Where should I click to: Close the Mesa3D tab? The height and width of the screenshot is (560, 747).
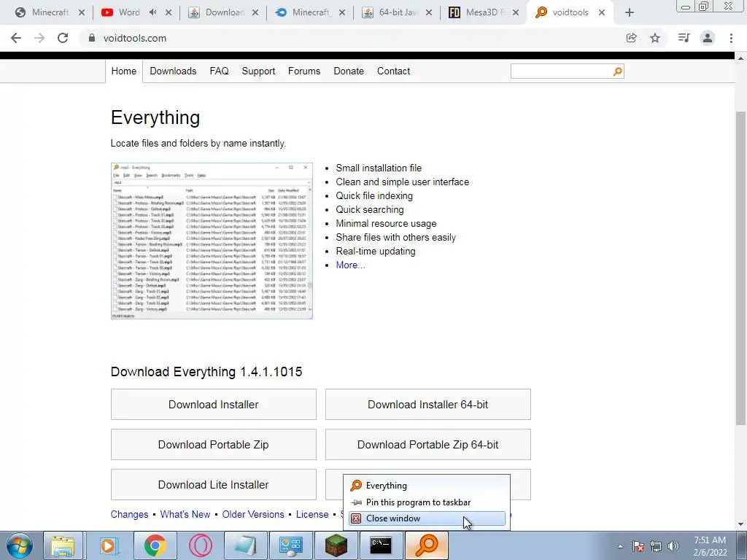click(516, 13)
